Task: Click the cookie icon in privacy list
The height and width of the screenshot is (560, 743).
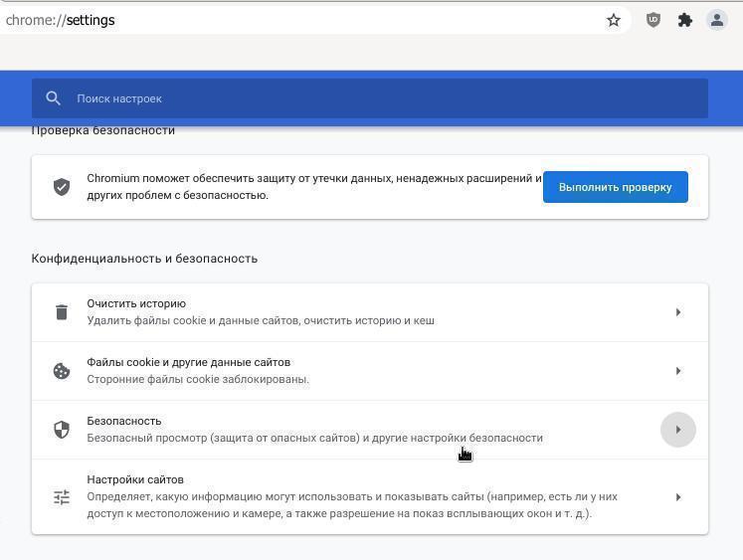Action: pos(62,370)
